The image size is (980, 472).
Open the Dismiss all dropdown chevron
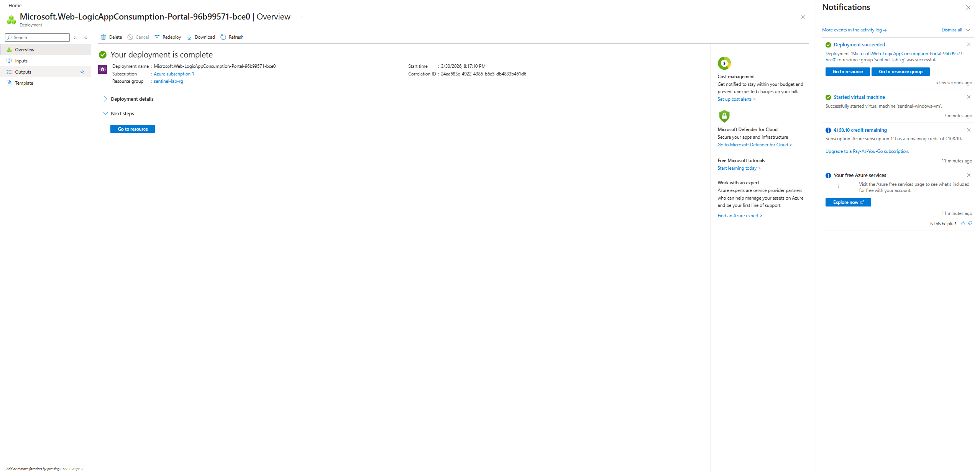[968, 30]
